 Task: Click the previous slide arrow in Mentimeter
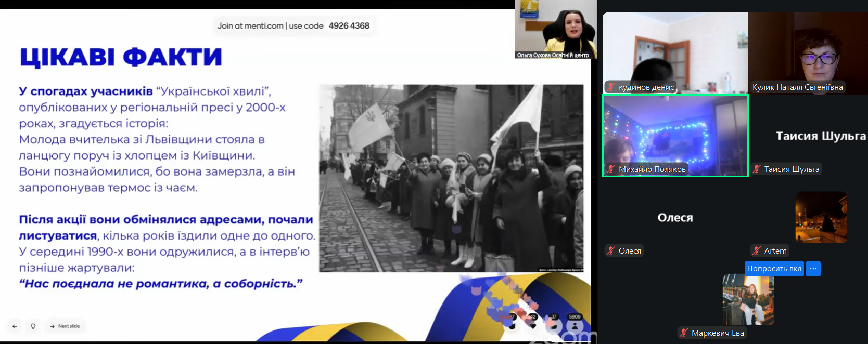pos(15,326)
